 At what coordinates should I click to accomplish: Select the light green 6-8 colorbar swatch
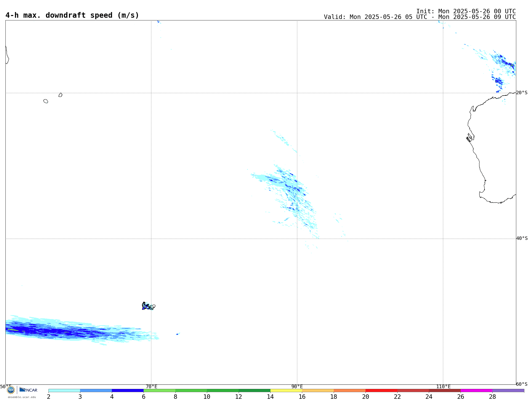click(x=159, y=391)
